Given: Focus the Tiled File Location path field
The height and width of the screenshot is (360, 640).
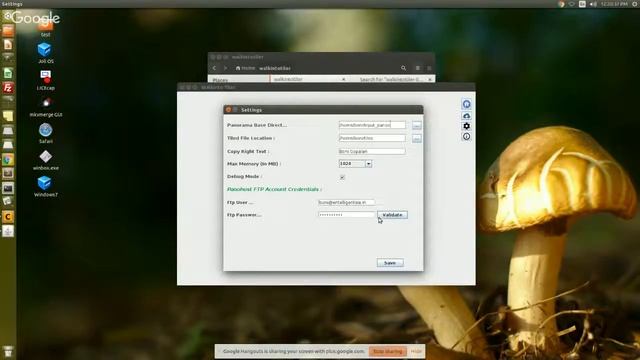Looking at the screenshot, I should [x=372, y=138].
